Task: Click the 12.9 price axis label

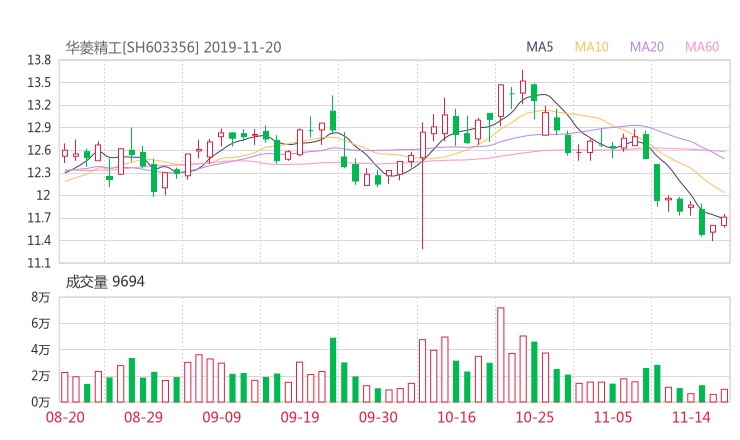Action: coord(39,127)
